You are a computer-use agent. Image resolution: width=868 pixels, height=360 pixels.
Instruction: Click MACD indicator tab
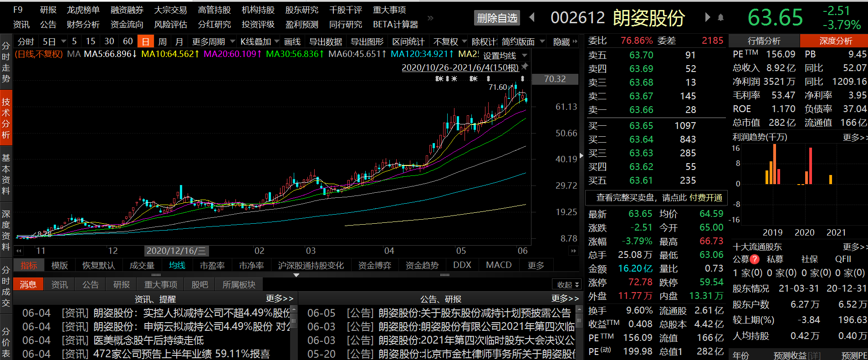pos(499,265)
